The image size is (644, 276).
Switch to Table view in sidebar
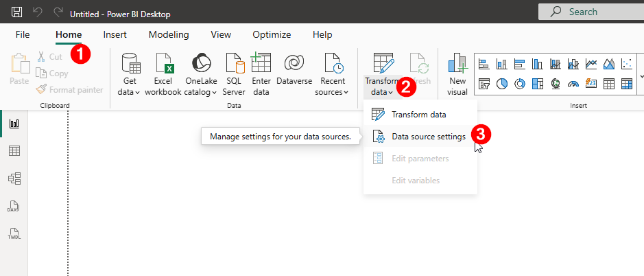coord(14,151)
